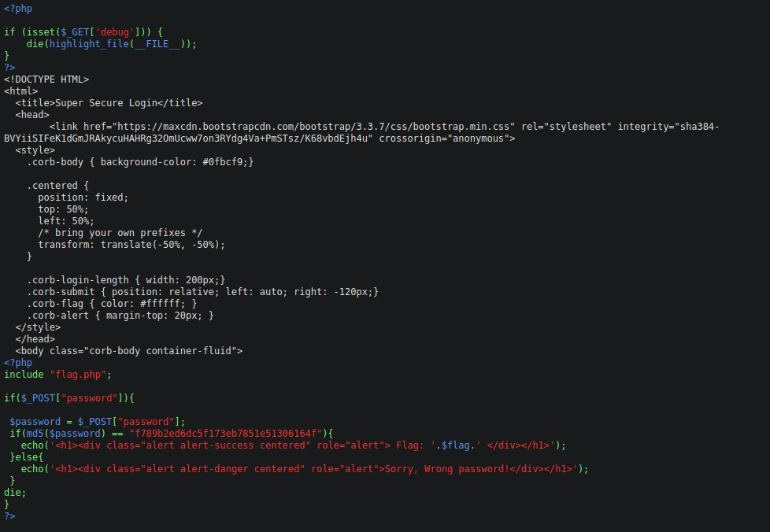Click the .corb-submit CSS rule
This screenshot has height=532, width=770.
coord(202,292)
